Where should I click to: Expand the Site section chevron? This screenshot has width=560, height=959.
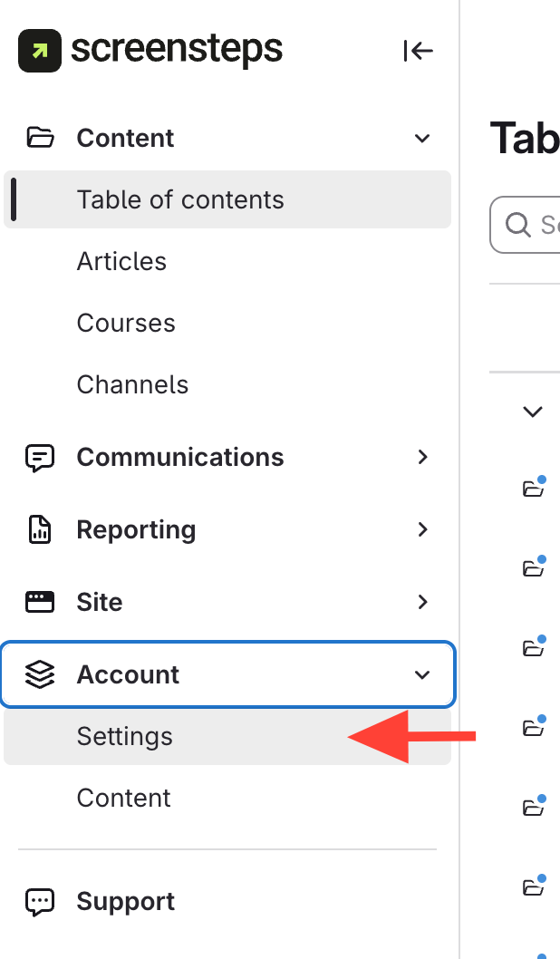pos(422,603)
